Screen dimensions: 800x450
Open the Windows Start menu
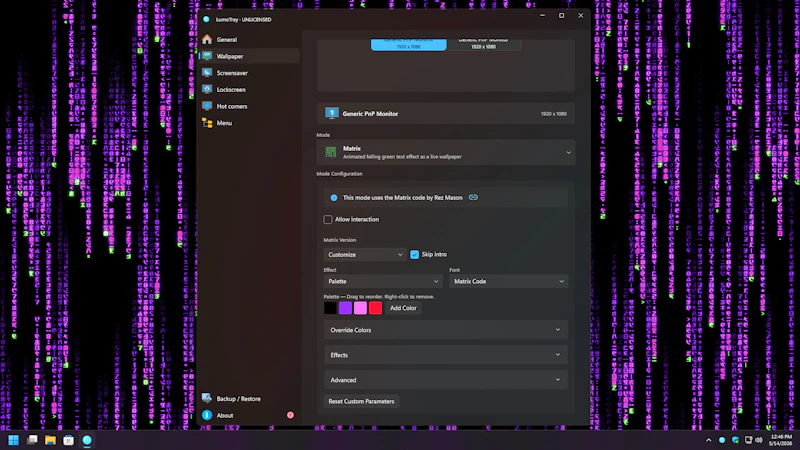click(14, 440)
